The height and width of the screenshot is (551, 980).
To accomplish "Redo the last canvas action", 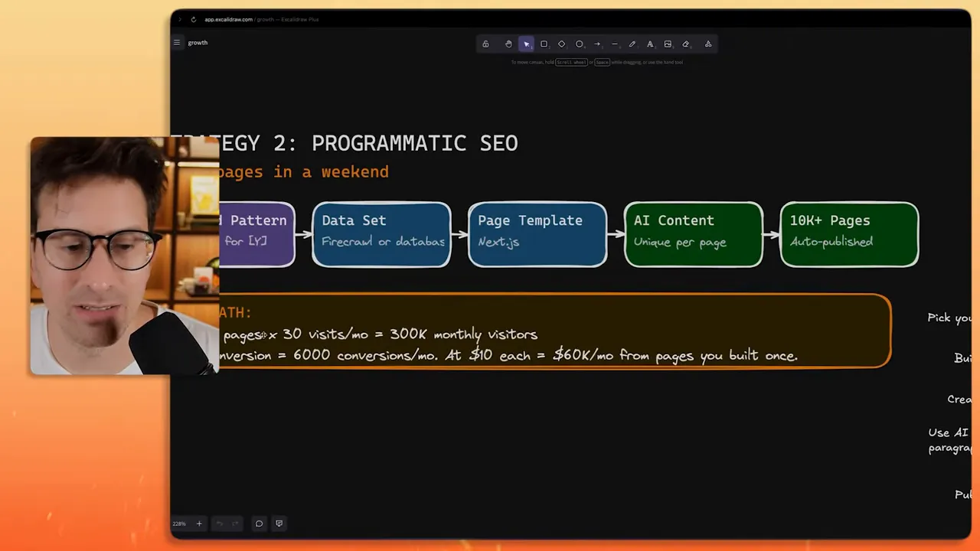I will [x=235, y=523].
